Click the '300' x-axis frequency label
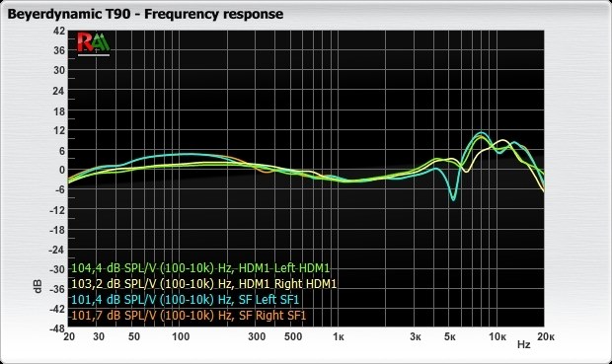Image resolution: width=612 pixels, height=364 pixels. [x=257, y=336]
